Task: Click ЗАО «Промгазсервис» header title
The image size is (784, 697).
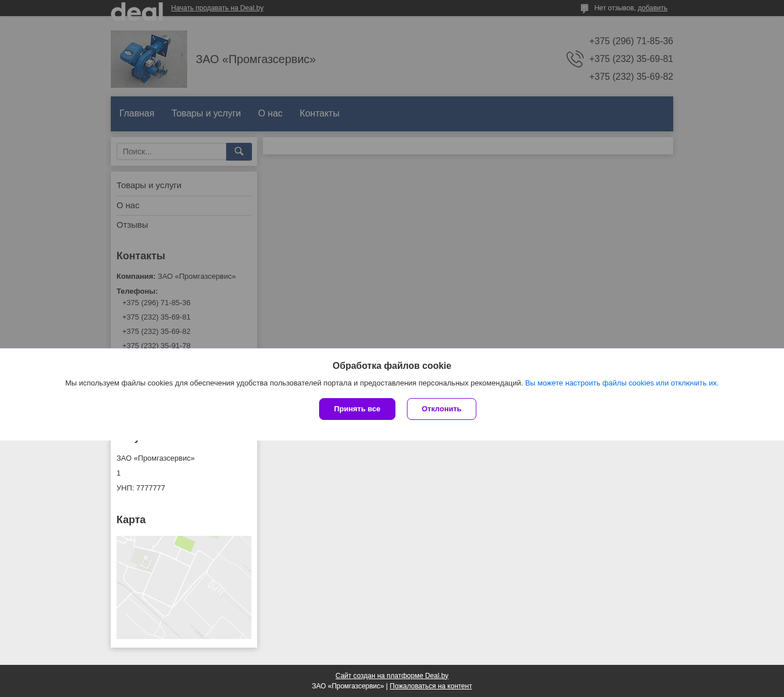Action: coord(255,59)
